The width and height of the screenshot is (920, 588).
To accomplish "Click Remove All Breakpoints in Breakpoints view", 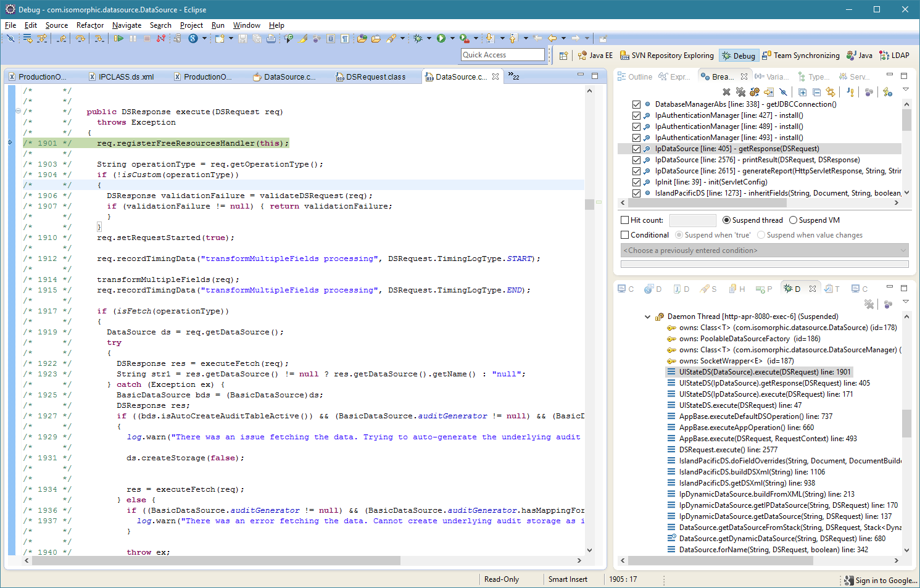I will tap(740, 92).
